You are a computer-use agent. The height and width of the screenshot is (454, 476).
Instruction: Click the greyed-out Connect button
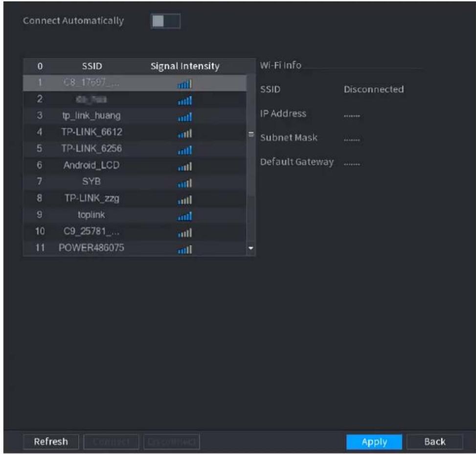111,442
